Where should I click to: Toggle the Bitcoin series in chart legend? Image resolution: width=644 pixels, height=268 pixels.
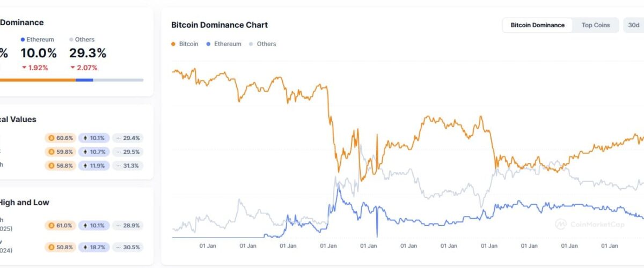185,44
